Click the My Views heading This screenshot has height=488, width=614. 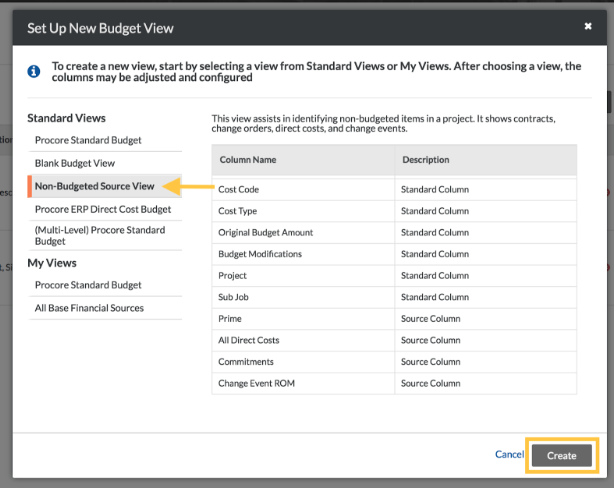[x=52, y=263]
